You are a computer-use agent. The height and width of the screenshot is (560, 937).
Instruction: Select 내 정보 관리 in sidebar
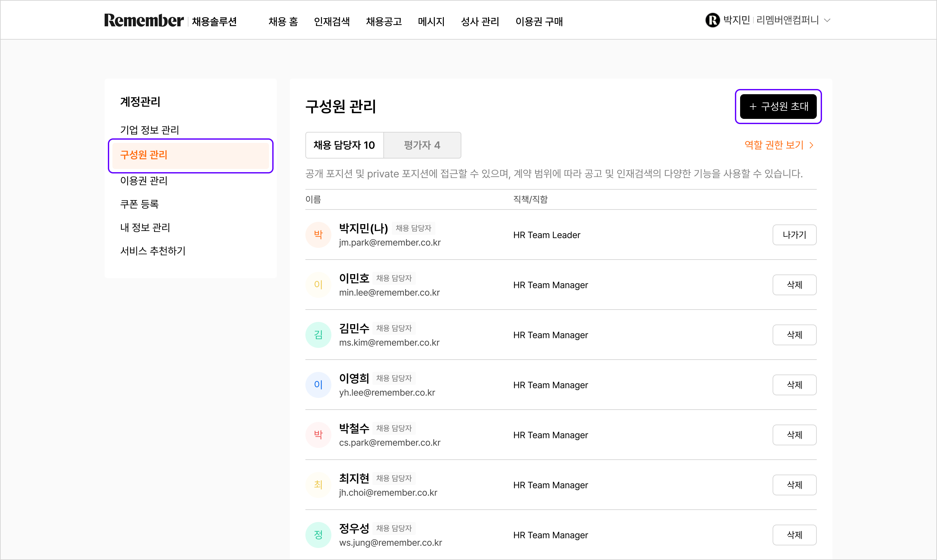[145, 228]
